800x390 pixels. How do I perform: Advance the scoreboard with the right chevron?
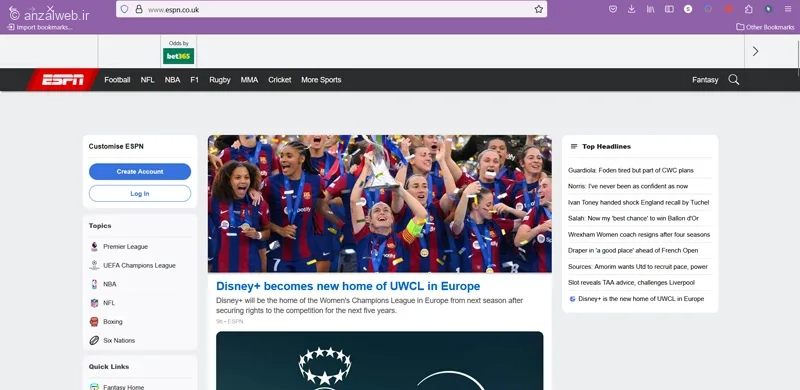[756, 51]
